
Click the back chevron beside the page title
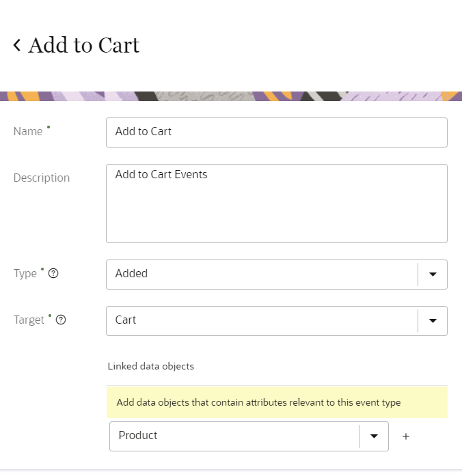[17, 46]
